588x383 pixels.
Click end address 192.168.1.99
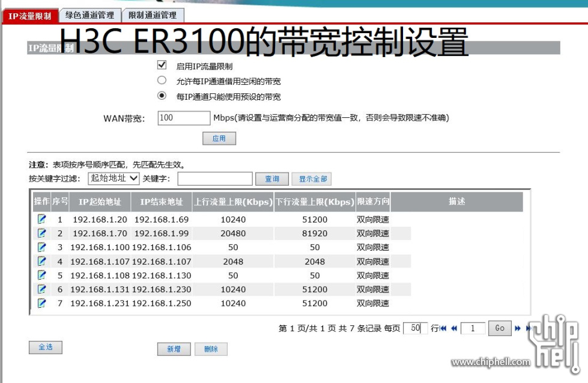(x=162, y=233)
